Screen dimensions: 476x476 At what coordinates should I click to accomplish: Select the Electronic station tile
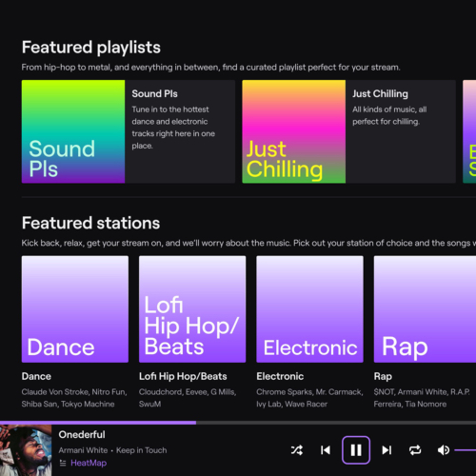coord(310,309)
